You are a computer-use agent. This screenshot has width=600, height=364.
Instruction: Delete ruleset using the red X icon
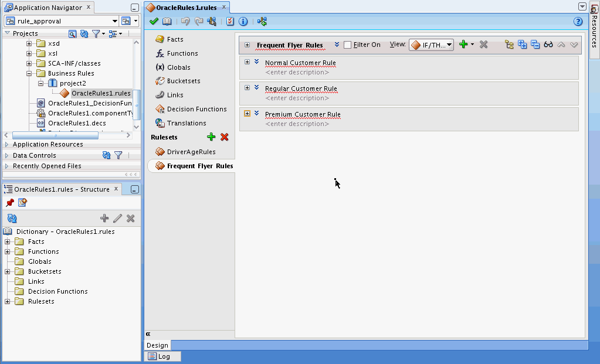(225, 137)
